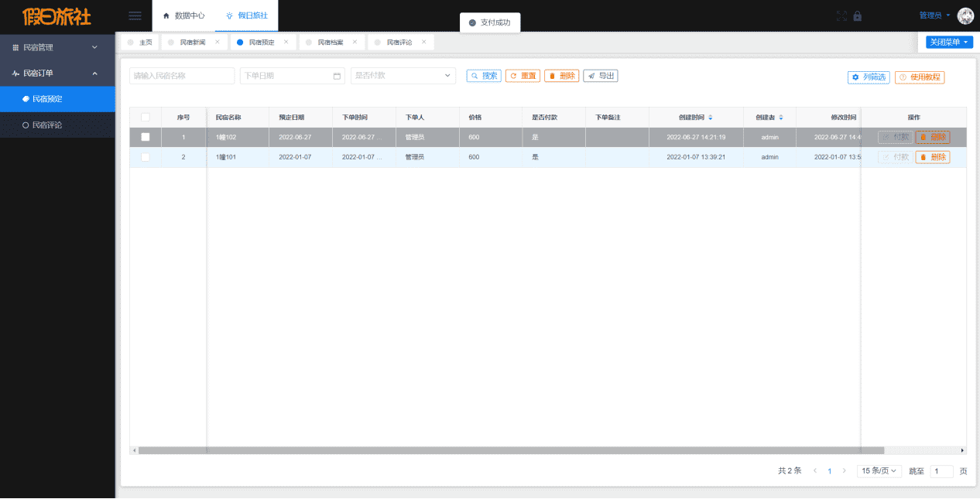This screenshot has height=499, width=980.
Task: Click 付款 button in row 1幢101
Action: point(895,157)
